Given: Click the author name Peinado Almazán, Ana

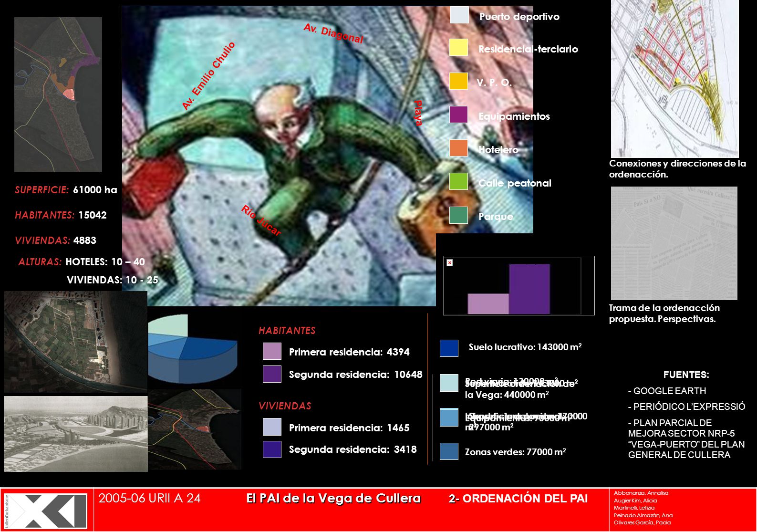Looking at the screenshot, I should click(643, 515).
